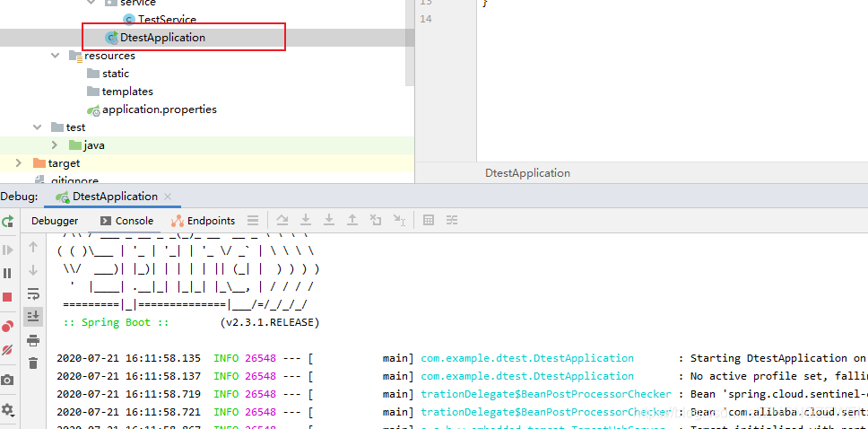868x429 pixels.
Task: Open View Breakpoints dialog icon
Action: tap(8, 327)
